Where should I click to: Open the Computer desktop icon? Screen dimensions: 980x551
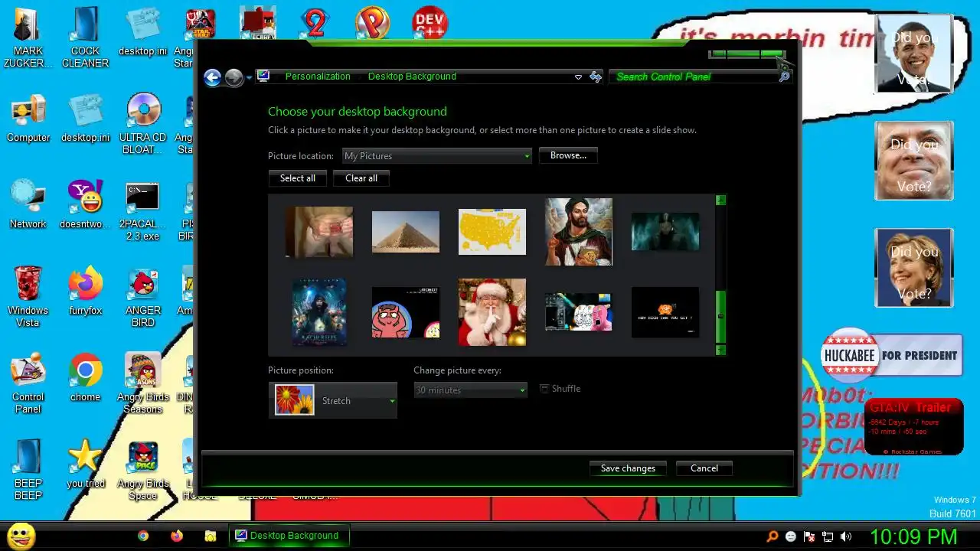[28, 119]
